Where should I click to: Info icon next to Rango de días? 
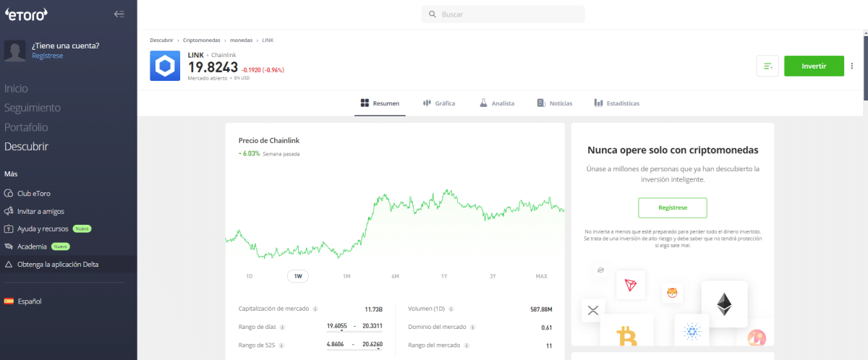281,327
